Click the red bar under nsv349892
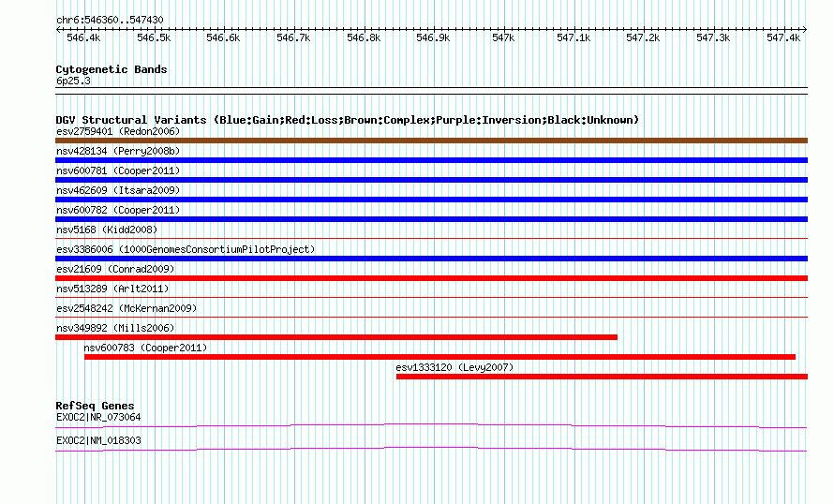Viewport: 834px width, 504px height. (336, 337)
